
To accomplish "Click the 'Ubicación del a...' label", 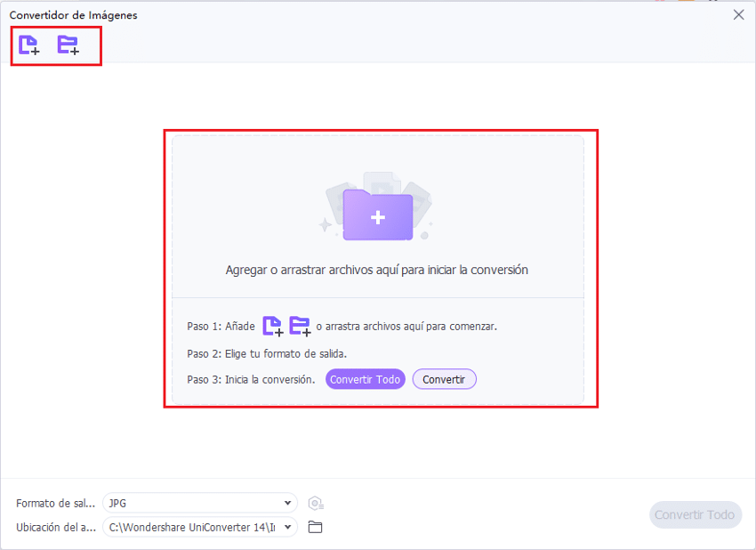I will (x=55, y=527).
